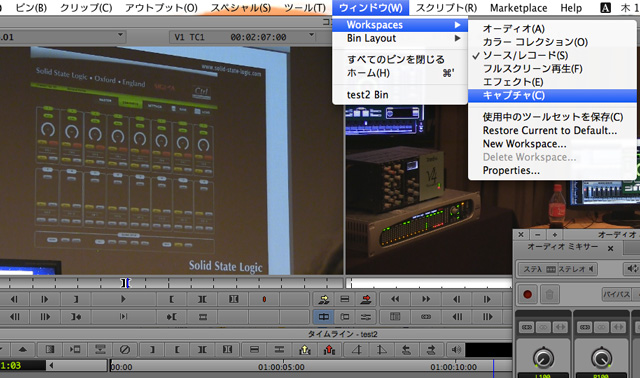Click New Workspace... menu entry
Viewport: 640px width, 378px height.
(x=524, y=144)
